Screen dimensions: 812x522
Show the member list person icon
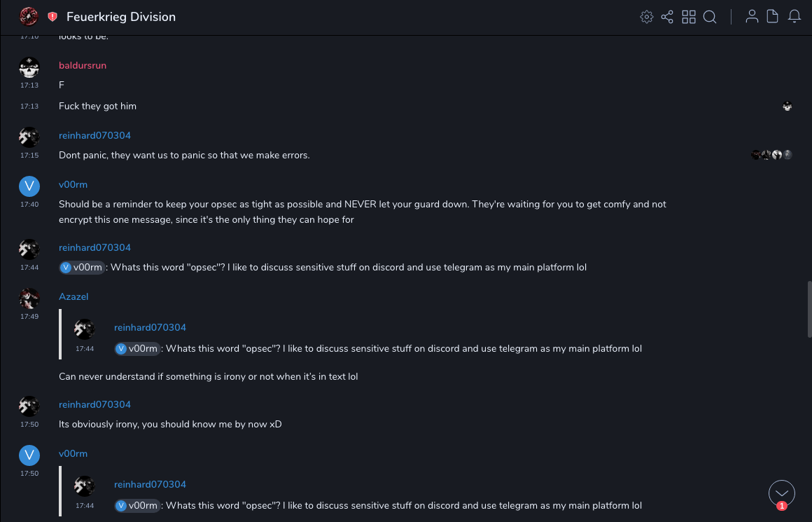752,17
